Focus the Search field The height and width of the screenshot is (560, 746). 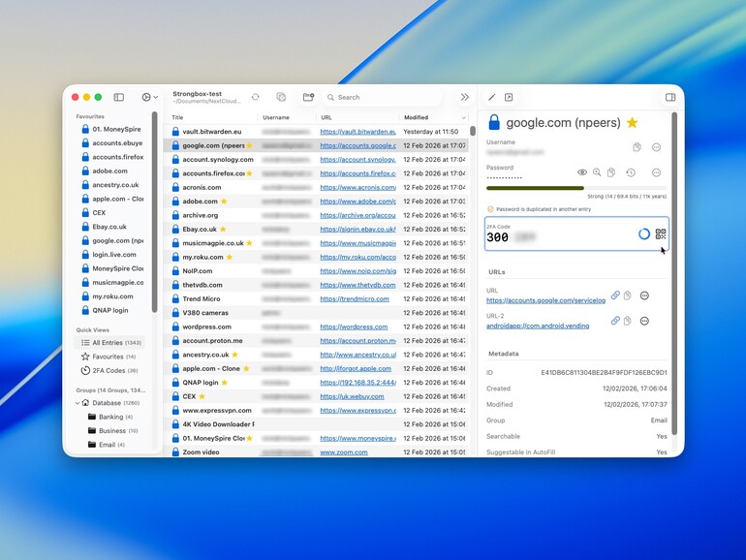click(383, 97)
